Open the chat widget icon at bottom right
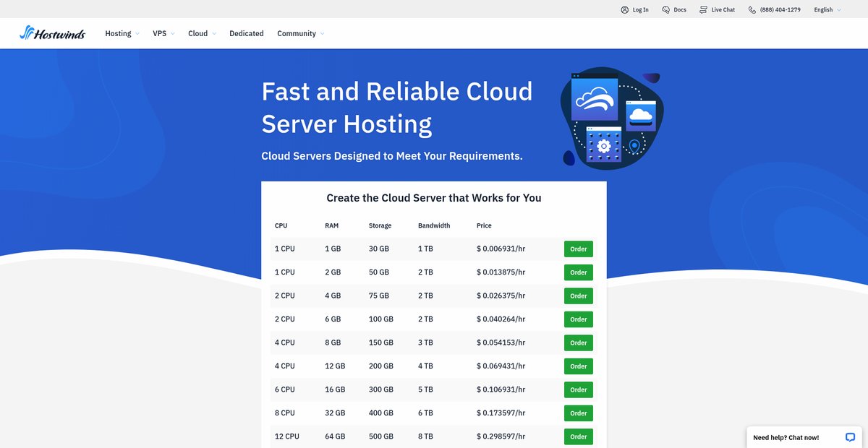 pos(850,437)
